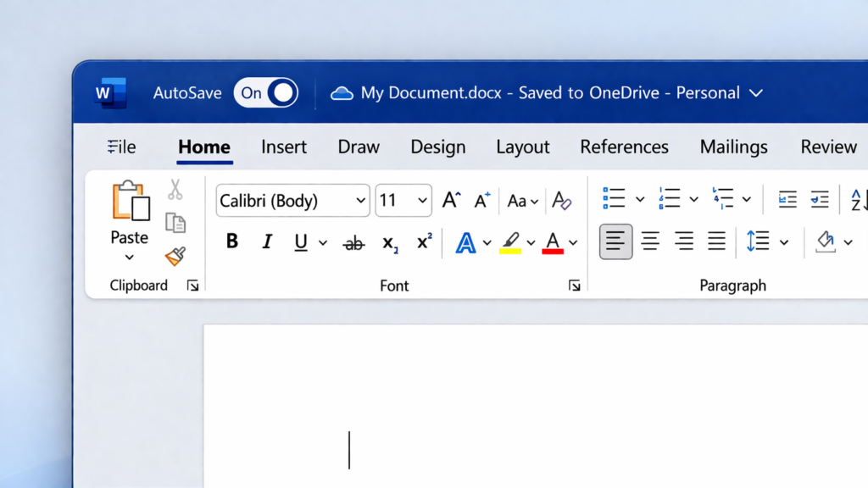Select the Home tab
The image size is (868, 488).
(204, 147)
